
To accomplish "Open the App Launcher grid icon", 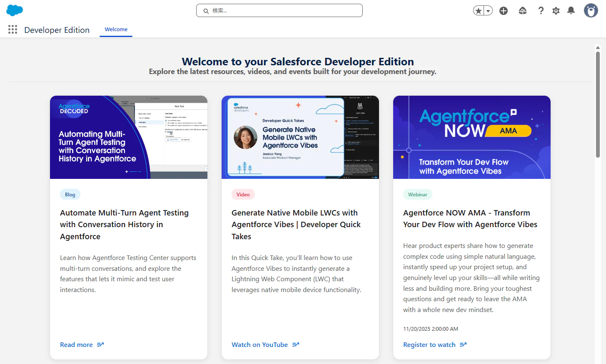I will click(12, 30).
